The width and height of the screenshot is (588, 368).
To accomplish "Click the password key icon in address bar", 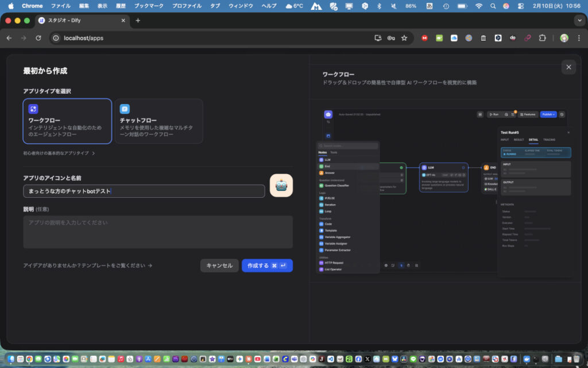I will [x=391, y=38].
